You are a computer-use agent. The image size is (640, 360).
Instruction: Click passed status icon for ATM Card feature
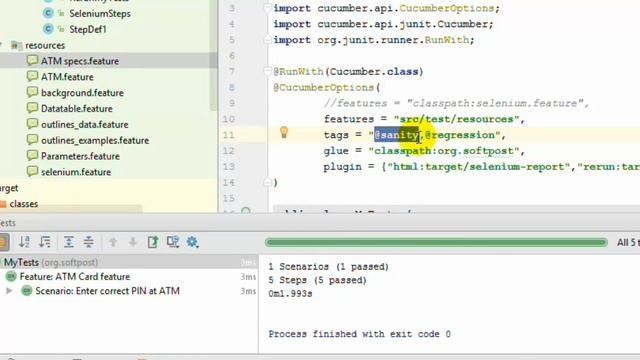pos(11,276)
